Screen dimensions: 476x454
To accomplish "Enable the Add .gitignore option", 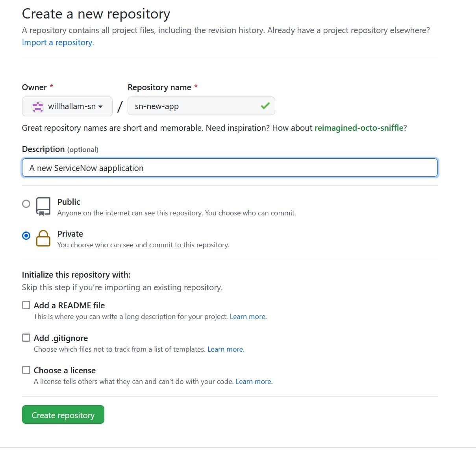I will tap(26, 337).
